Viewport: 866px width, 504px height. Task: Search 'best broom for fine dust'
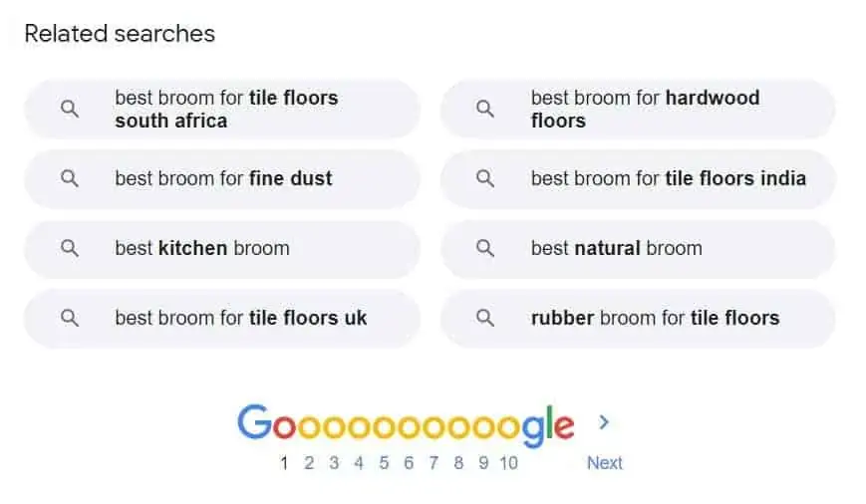[223, 179]
